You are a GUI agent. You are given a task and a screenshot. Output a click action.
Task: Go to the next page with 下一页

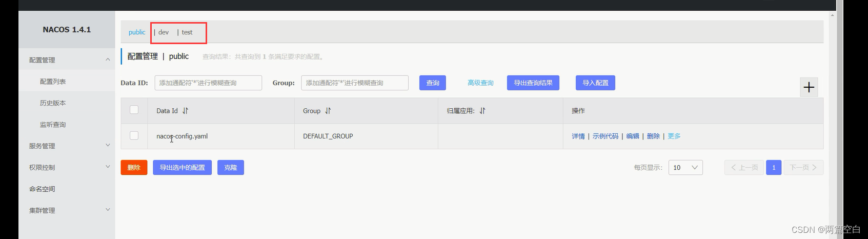point(803,168)
